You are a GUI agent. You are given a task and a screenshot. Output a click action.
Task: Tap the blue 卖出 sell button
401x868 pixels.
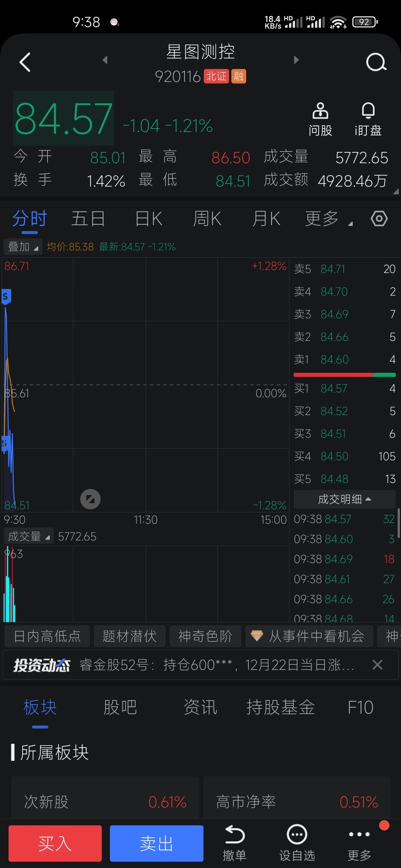157,843
